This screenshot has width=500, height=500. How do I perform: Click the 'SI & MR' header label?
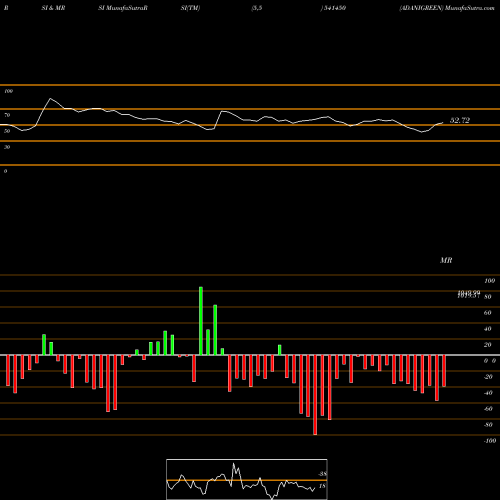[53, 8]
